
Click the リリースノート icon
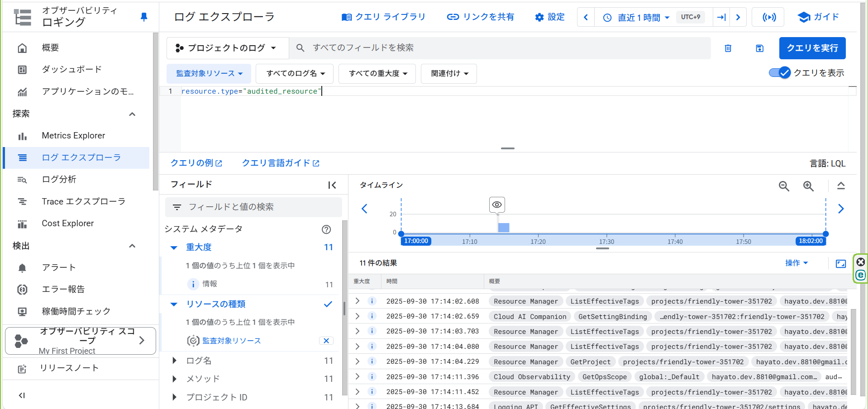click(22, 369)
